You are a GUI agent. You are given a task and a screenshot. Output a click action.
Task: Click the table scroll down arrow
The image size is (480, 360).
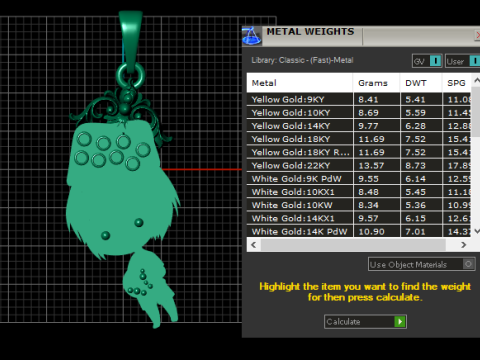(x=476, y=231)
